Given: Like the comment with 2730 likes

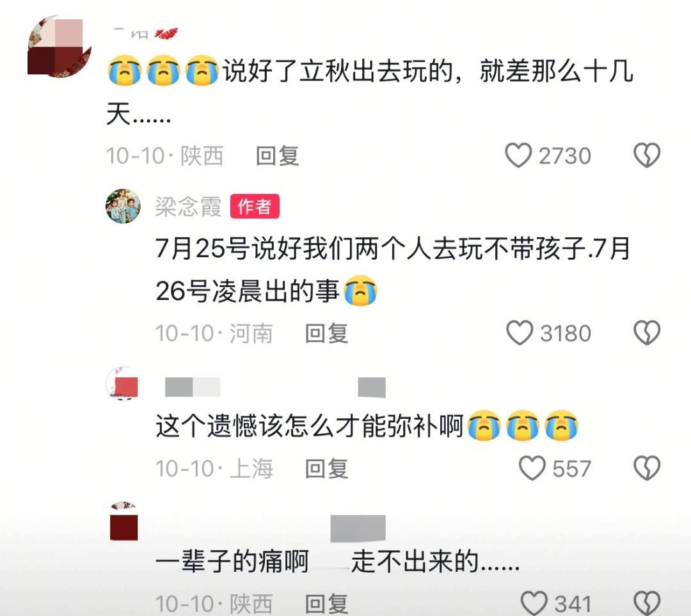Looking at the screenshot, I should pyautogui.click(x=518, y=155).
